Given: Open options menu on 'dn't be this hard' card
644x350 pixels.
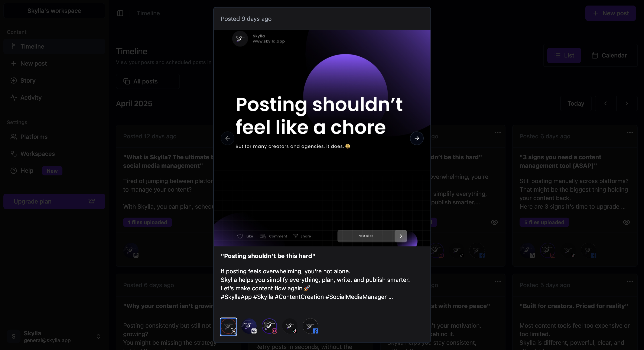Looking at the screenshot, I should (x=498, y=132).
